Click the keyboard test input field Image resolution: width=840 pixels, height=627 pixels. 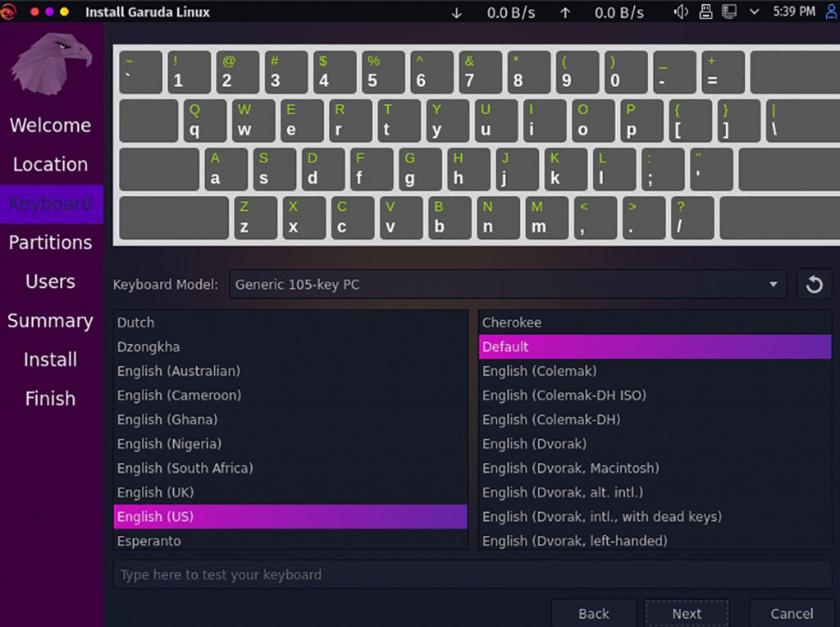(472, 574)
